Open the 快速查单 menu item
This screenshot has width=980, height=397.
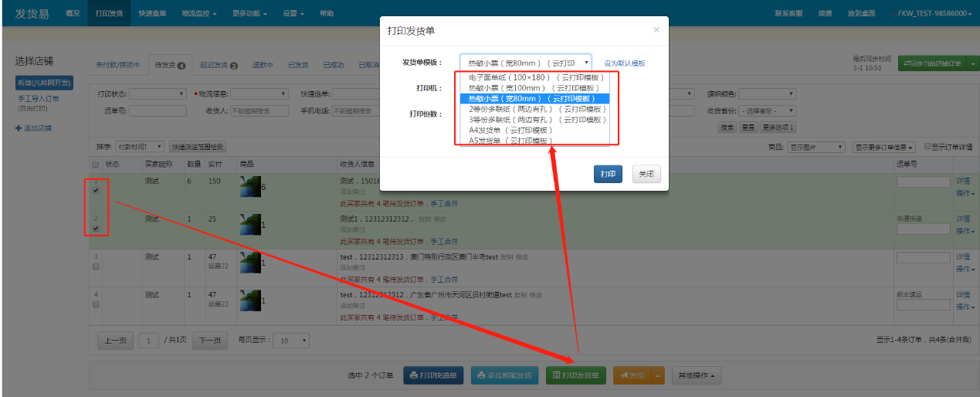click(x=152, y=13)
